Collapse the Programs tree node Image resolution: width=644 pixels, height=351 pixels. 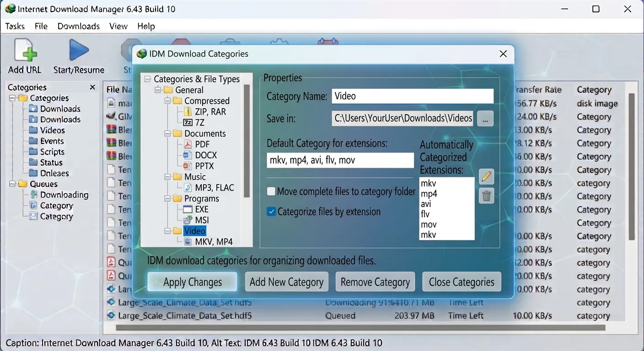167,199
